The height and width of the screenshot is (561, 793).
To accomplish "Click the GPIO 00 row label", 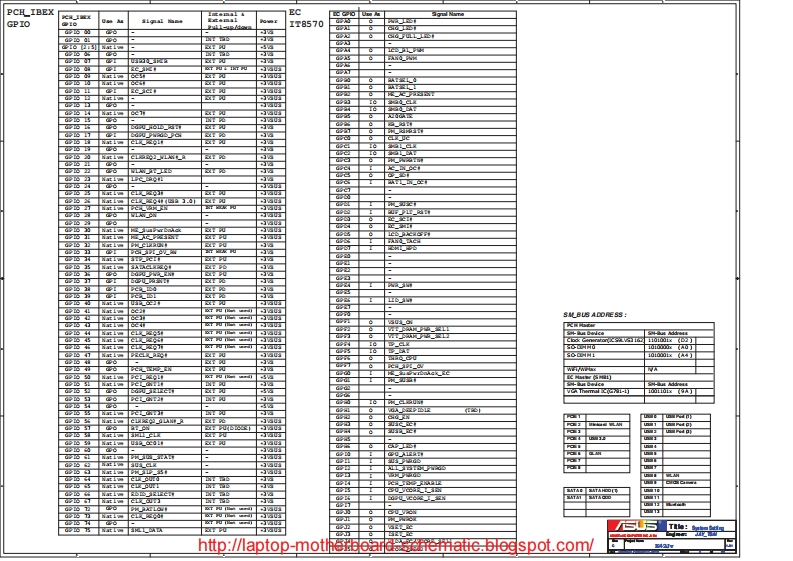I will pos(77,32).
